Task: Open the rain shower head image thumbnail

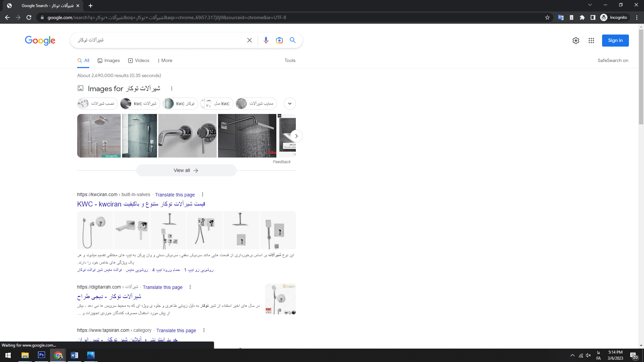Action: tap(247, 136)
